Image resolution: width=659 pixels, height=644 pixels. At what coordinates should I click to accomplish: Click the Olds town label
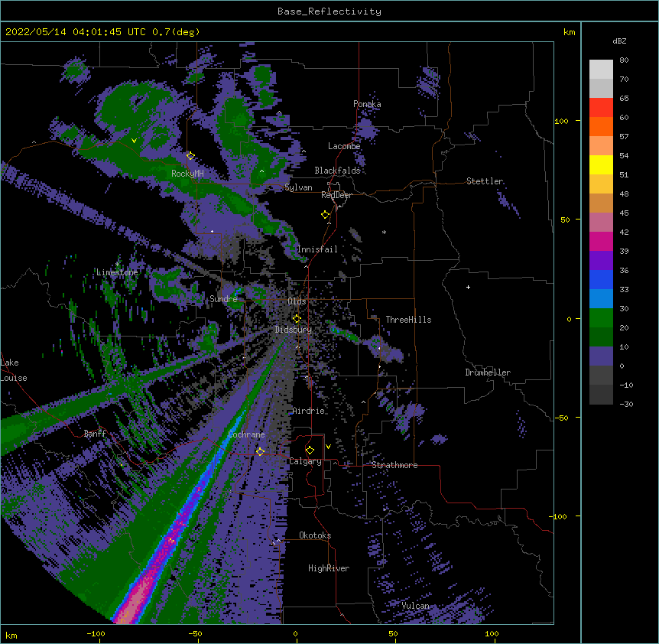[297, 301]
